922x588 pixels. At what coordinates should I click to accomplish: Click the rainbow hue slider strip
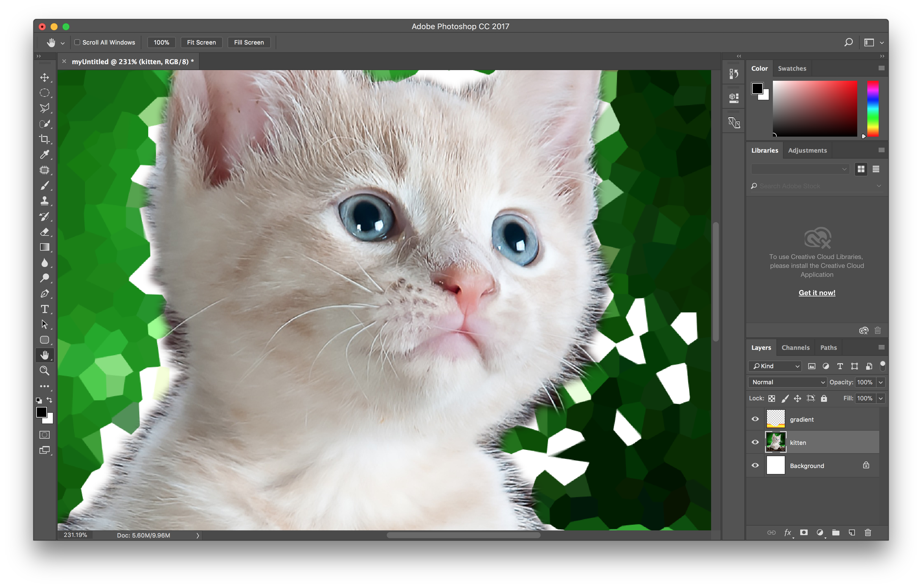pos(873,109)
